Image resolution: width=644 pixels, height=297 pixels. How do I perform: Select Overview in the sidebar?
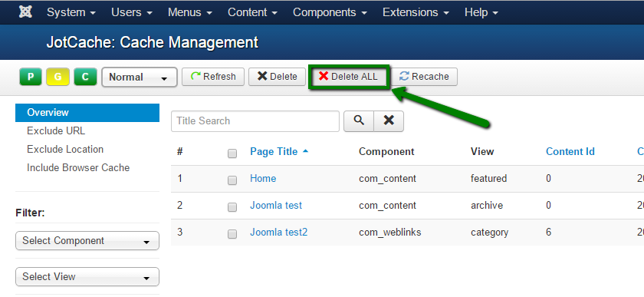click(x=87, y=112)
